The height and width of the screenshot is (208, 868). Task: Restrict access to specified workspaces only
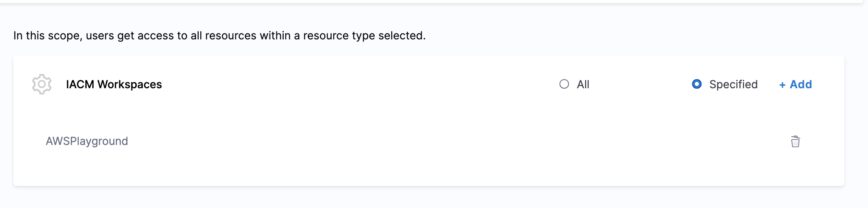[696, 84]
